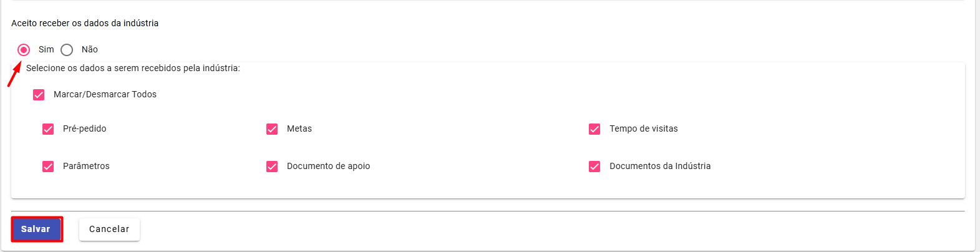Click the 'Pré-pedido' label text
980x252 pixels.
pyautogui.click(x=85, y=128)
